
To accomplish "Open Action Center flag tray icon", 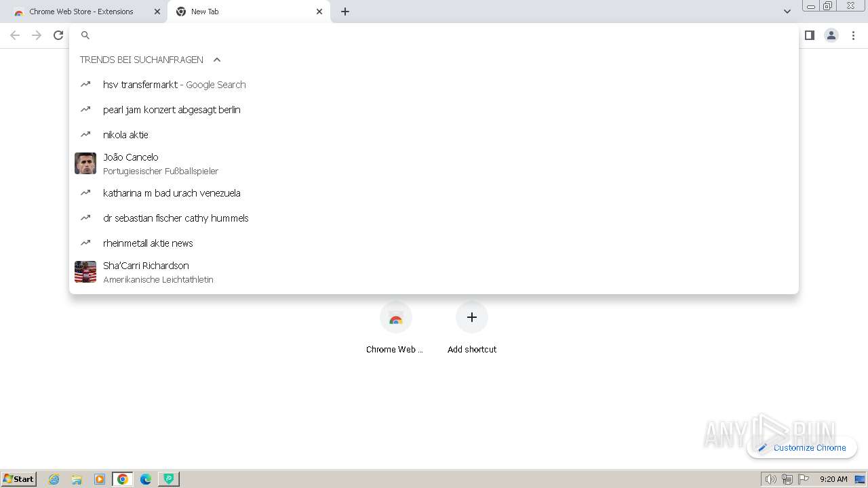I will tap(804, 479).
